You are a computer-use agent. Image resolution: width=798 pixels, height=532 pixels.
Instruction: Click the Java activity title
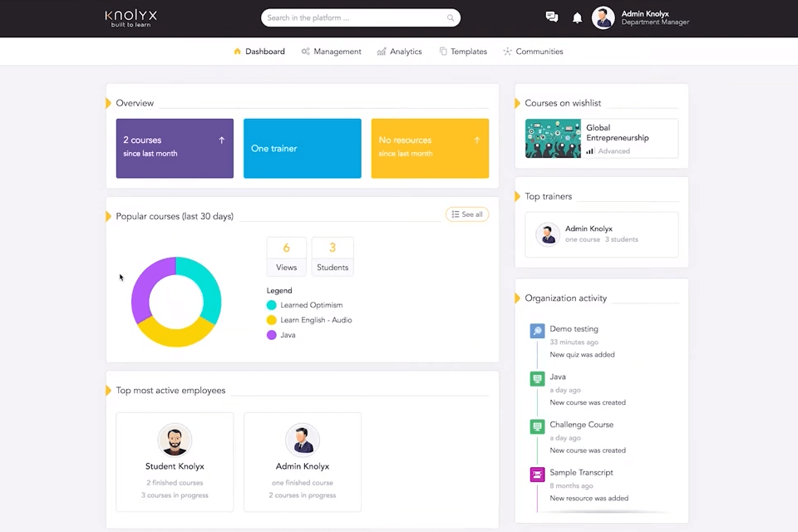(557, 377)
